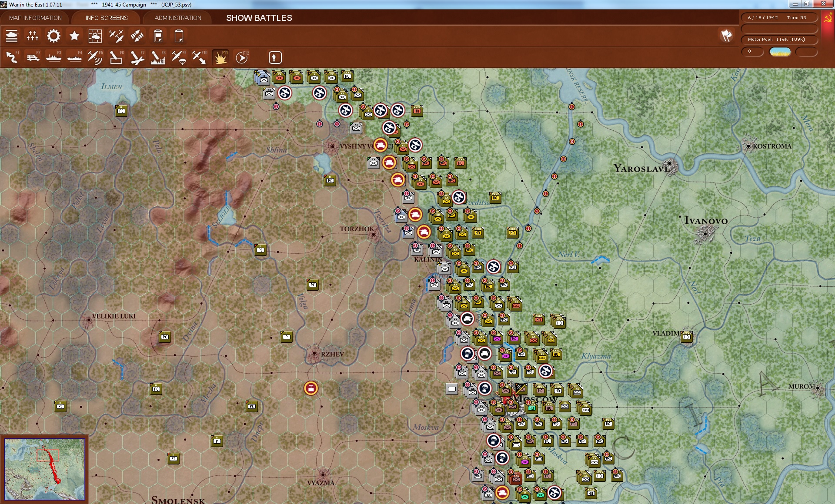Click the Soviet hammer and sickle flag

(828, 19)
